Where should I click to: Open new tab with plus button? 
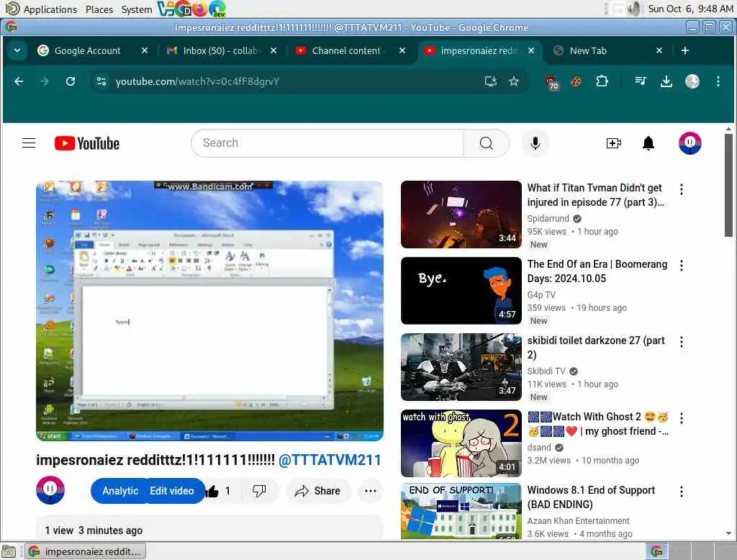pyautogui.click(x=685, y=50)
